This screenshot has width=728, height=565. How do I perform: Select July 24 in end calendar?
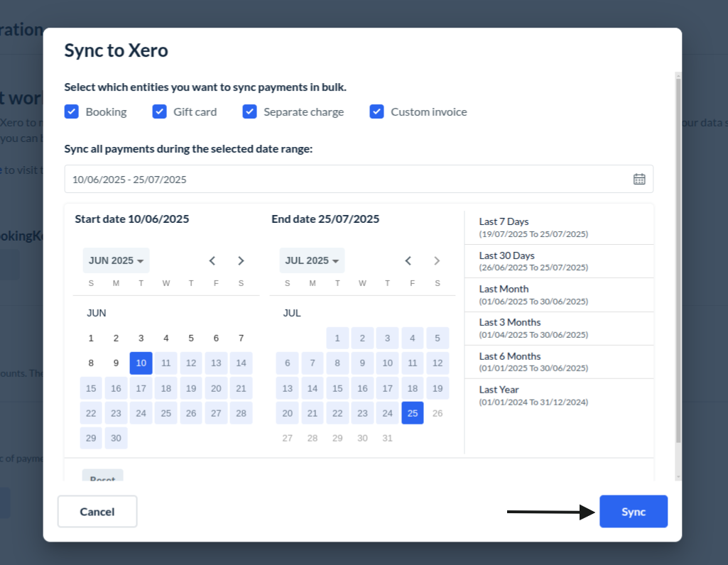coord(387,413)
